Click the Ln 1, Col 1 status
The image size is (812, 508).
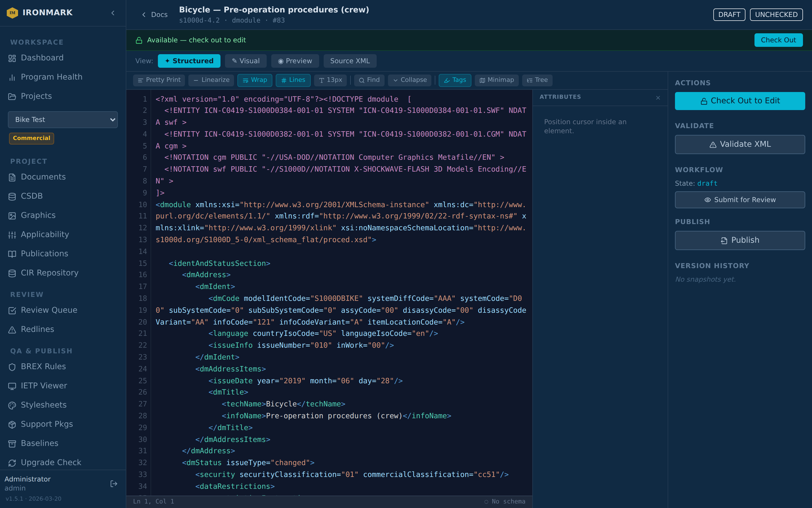154,501
